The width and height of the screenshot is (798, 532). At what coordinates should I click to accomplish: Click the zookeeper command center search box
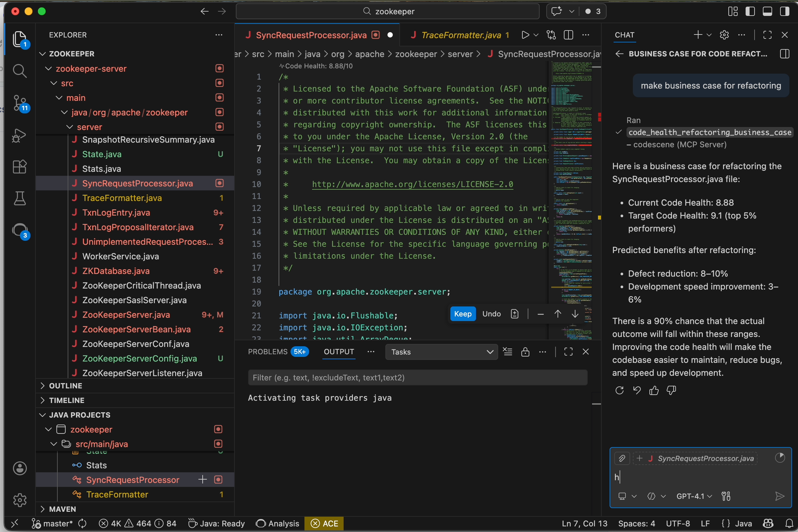(x=387, y=11)
